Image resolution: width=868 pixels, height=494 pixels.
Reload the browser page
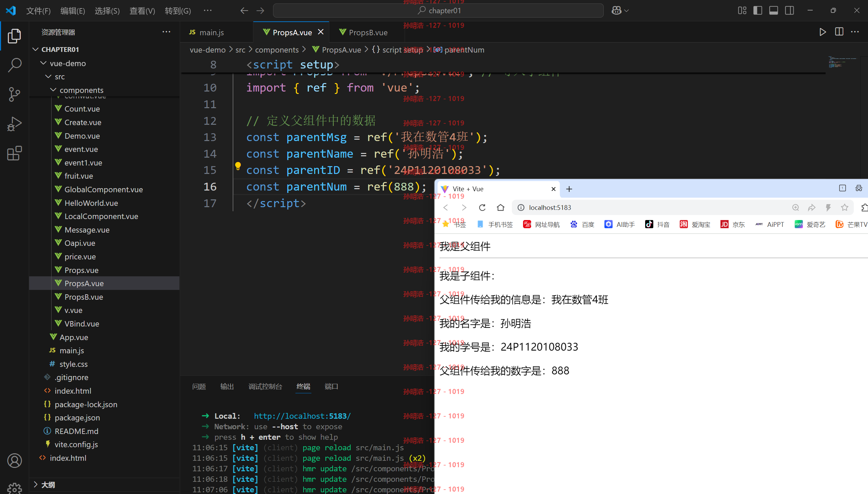[482, 208]
